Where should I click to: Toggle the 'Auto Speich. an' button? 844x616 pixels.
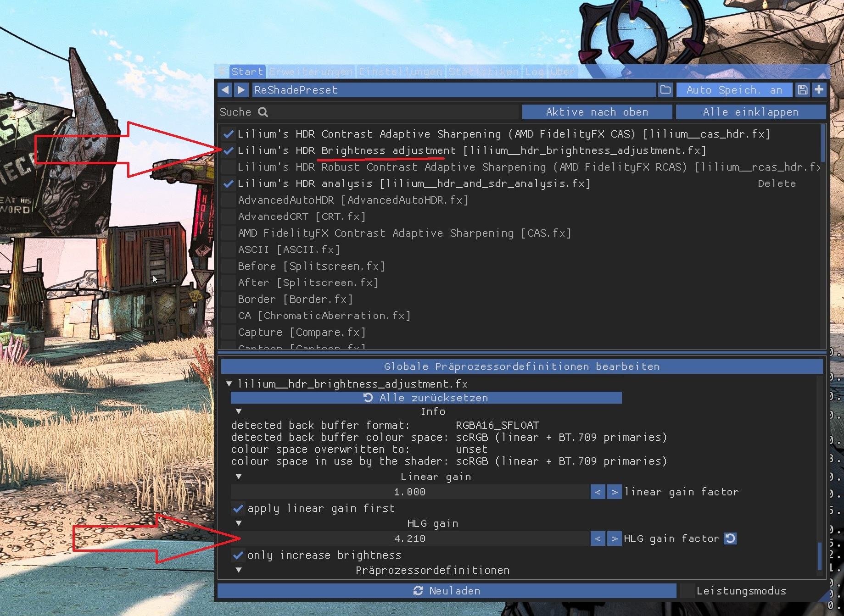pos(734,90)
